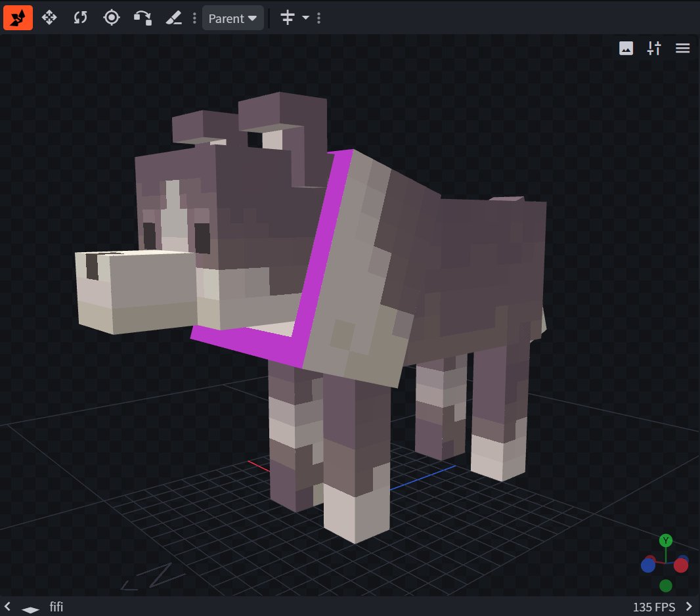The image size is (700, 616).
Task: Collapse right sidebar with bottom-right arrow
Action: 689,606
